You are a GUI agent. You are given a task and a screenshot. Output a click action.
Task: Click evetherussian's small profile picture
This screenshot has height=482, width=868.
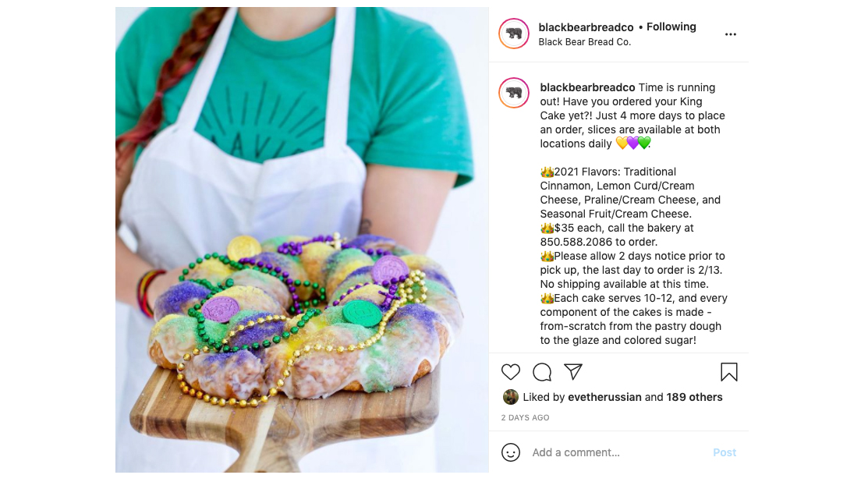point(510,397)
